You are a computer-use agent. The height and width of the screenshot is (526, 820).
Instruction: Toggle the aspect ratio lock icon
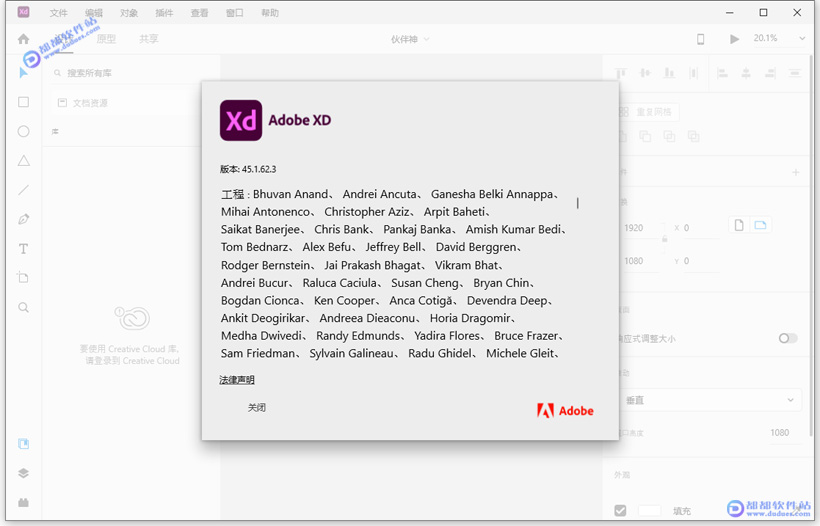point(665,239)
